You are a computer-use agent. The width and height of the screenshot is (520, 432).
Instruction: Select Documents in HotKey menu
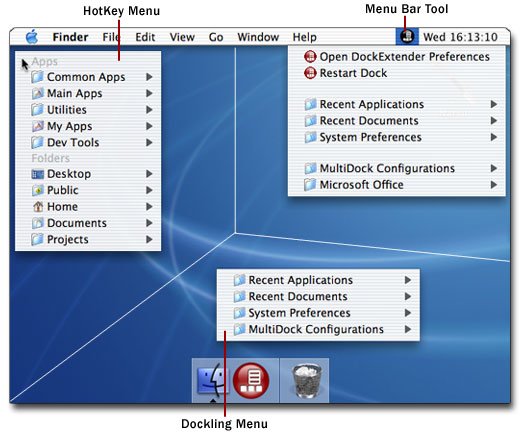pos(88,223)
